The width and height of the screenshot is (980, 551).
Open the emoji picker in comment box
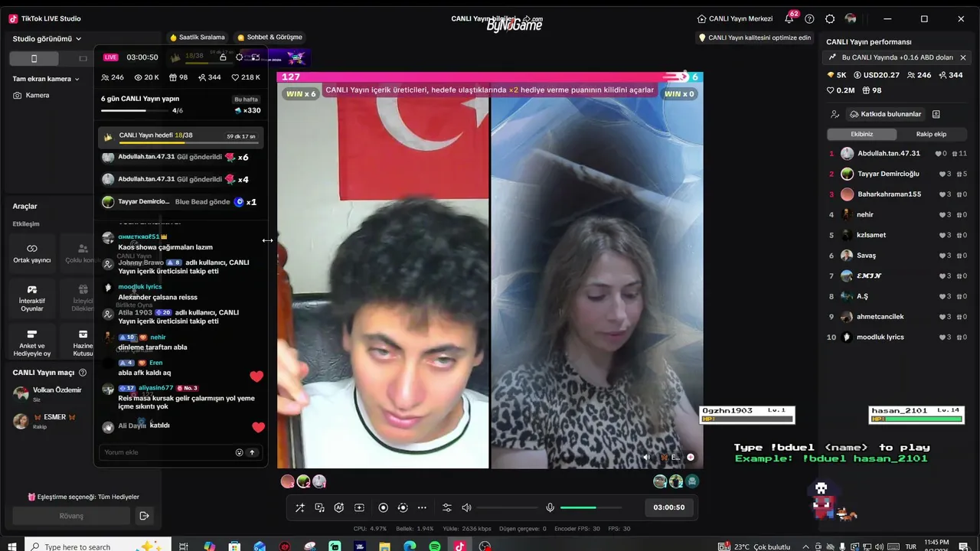[x=239, y=452]
